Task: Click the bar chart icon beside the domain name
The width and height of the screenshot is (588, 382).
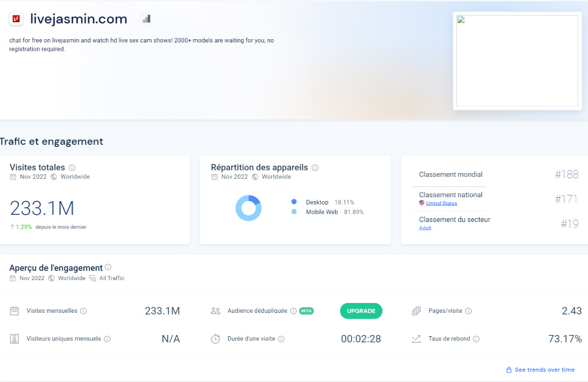Action: [x=146, y=19]
